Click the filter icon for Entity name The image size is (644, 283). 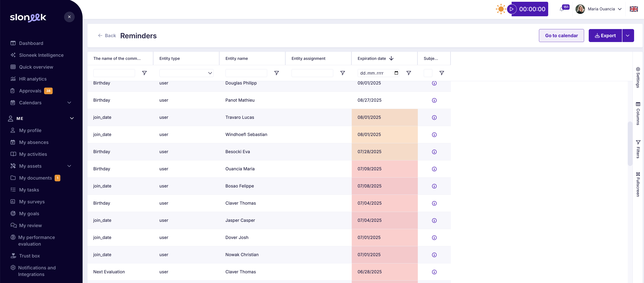276,73
